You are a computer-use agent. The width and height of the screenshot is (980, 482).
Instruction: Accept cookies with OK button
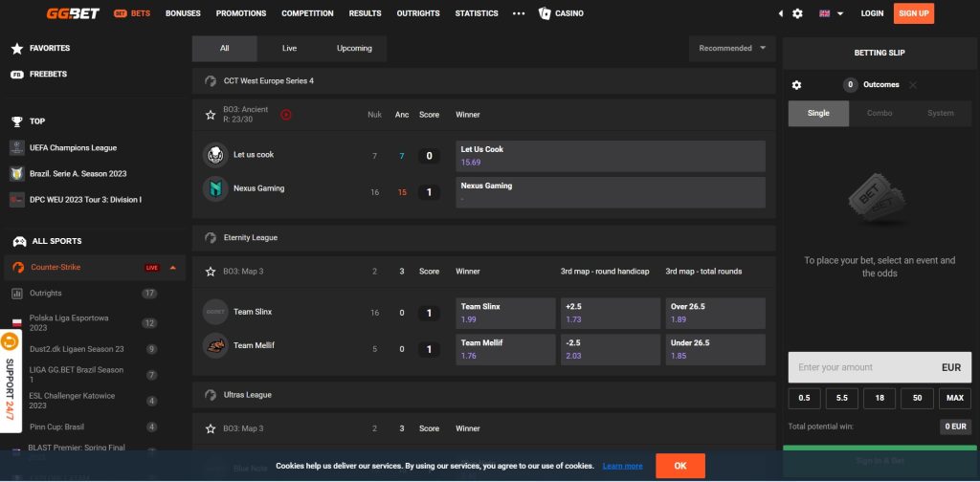click(x=680, y=466)
